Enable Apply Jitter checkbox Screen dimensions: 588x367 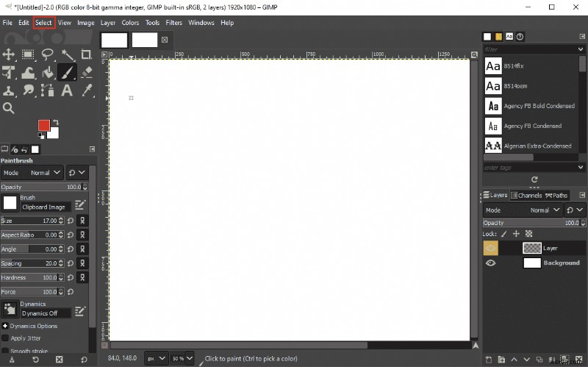[5, 338]
